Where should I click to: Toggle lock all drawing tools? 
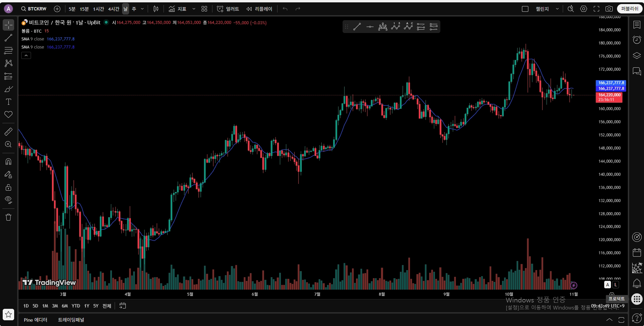[x=8, y=187]
